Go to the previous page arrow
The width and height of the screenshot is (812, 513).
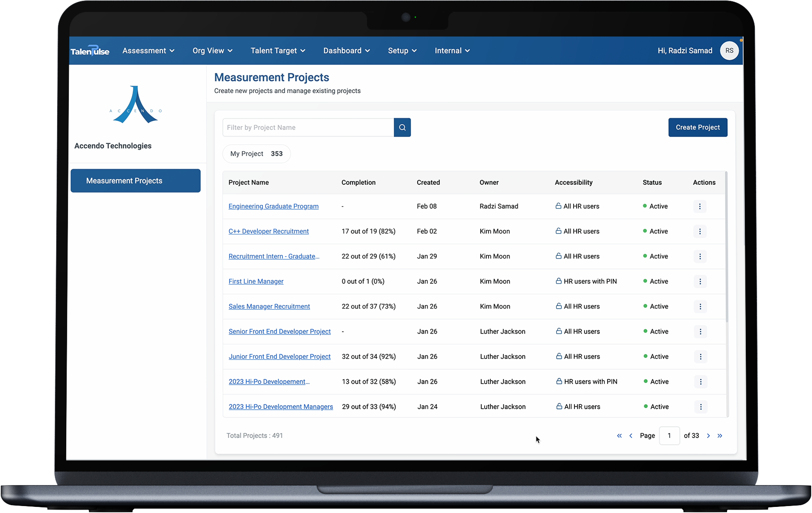click(631, 436)
